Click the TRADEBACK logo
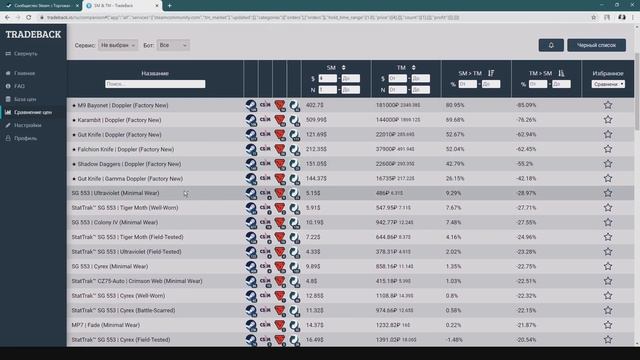Screen dimensions: 640x360 pos(33,35)
